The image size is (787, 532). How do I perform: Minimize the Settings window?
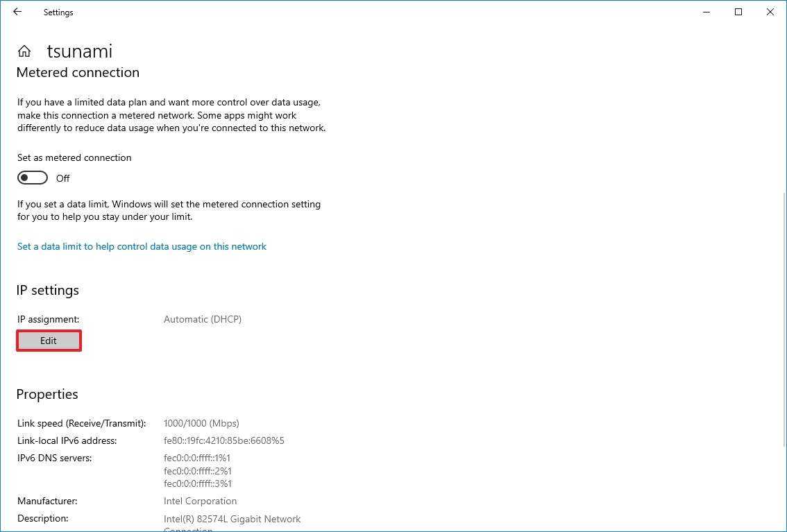[x=706, y=12]
